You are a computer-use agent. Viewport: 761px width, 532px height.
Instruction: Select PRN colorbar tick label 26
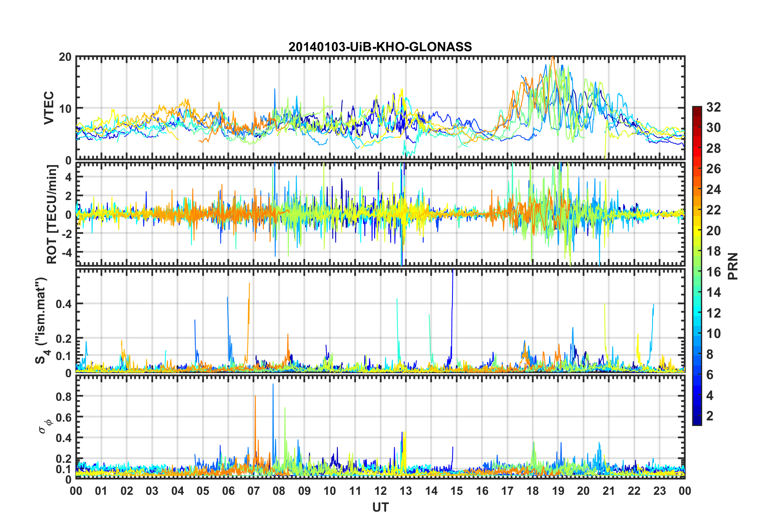click(x=714, y=169)
